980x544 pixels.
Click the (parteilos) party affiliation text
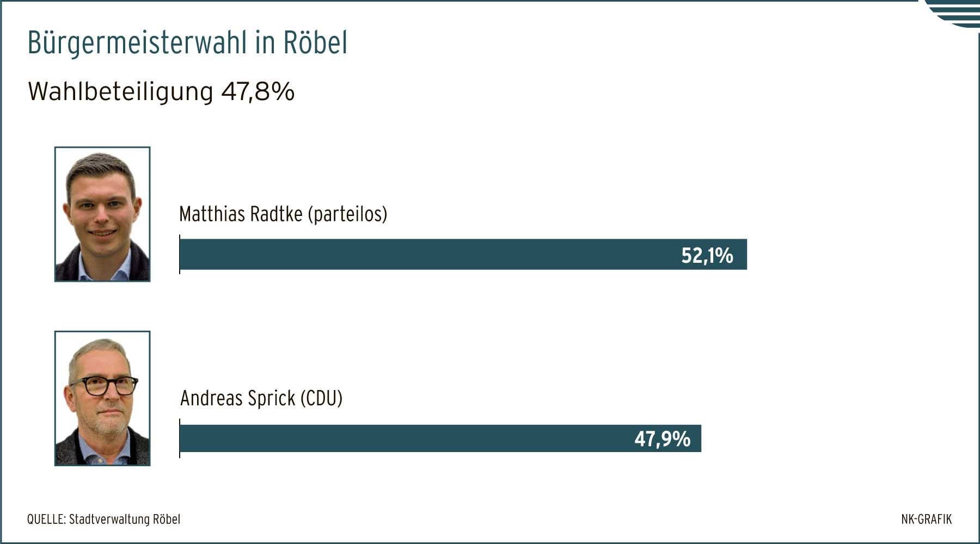coord(348,214)
